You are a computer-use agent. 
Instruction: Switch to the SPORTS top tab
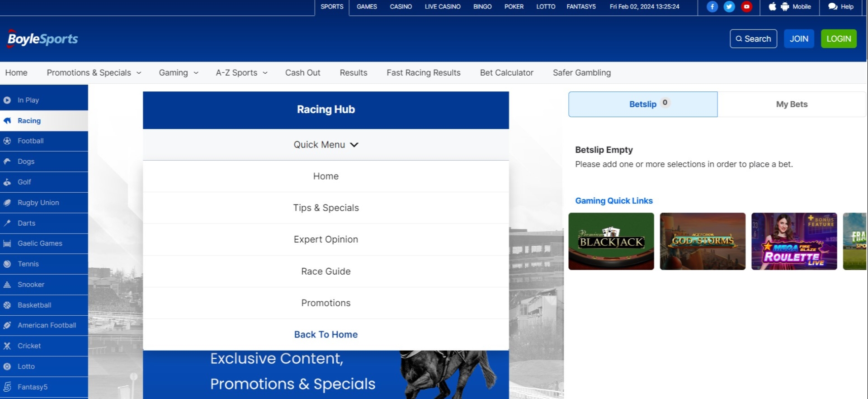332,7
